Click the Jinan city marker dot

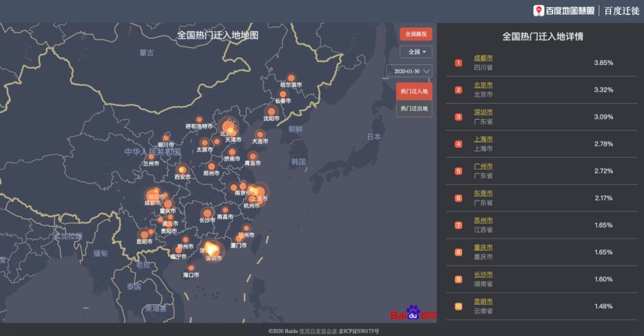coord(232,152)
